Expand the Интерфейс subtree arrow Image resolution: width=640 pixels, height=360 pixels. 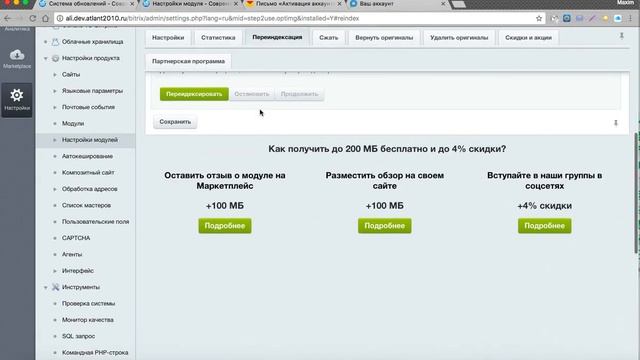point(55,271)
